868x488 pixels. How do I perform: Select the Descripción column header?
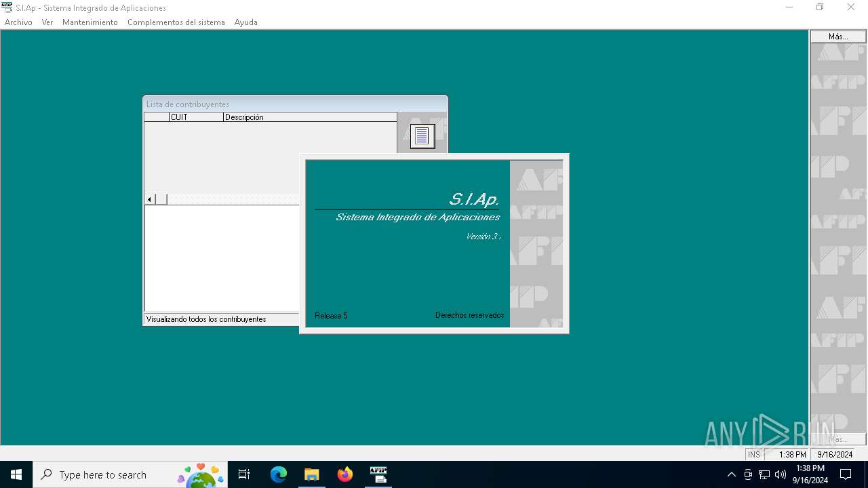point(310,117)
